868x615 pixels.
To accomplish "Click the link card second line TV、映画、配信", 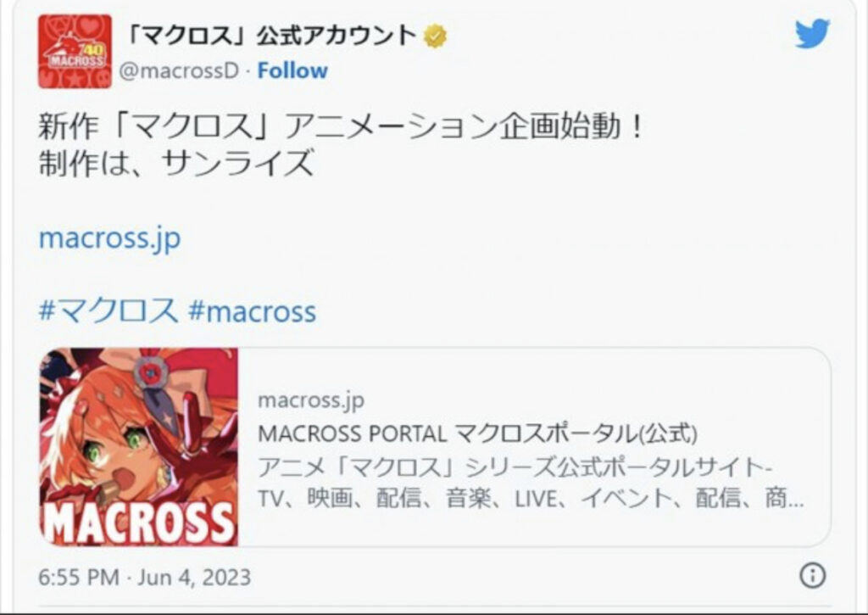I will (x=531, y=499).
